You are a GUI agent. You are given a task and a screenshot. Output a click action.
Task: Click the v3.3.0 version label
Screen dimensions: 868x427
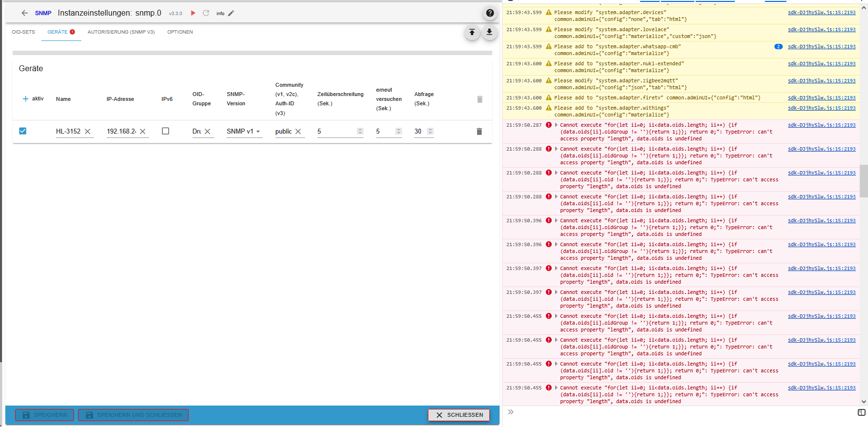[x=175, y=14]
